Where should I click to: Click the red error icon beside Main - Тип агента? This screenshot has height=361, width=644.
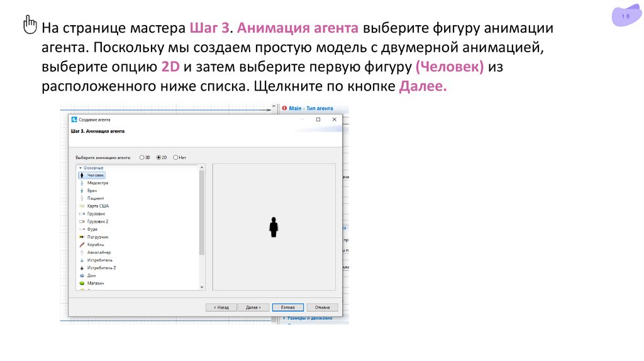(284, 108)
